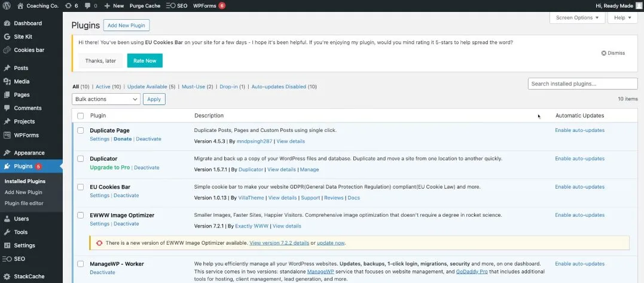Filter by Auto-updates Disabled (10)
644x283 pixels.
point(284,87)
